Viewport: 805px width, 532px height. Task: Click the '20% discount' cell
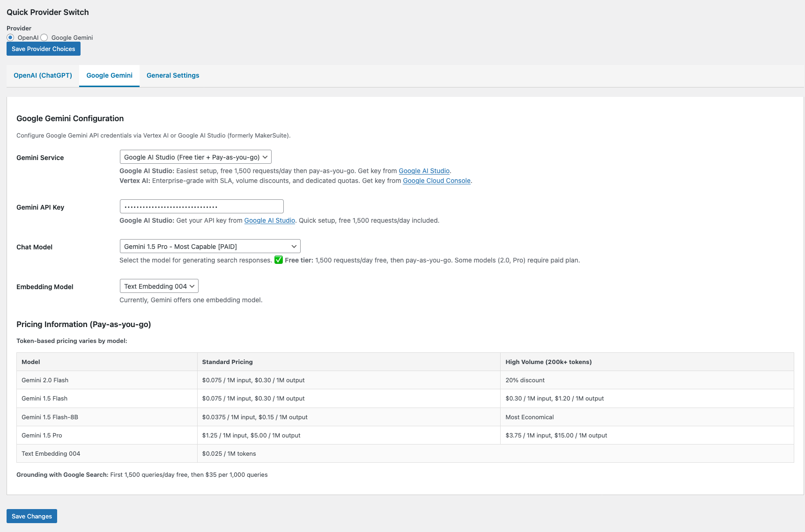pyautogui.click(x=647, y=380)
